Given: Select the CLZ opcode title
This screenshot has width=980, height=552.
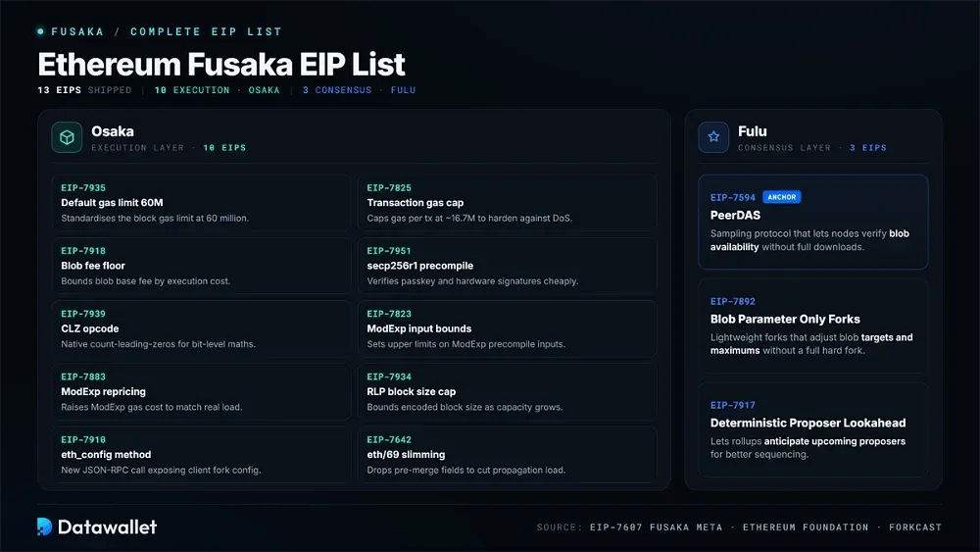Looking at the screenshot, I should [90, 328].
